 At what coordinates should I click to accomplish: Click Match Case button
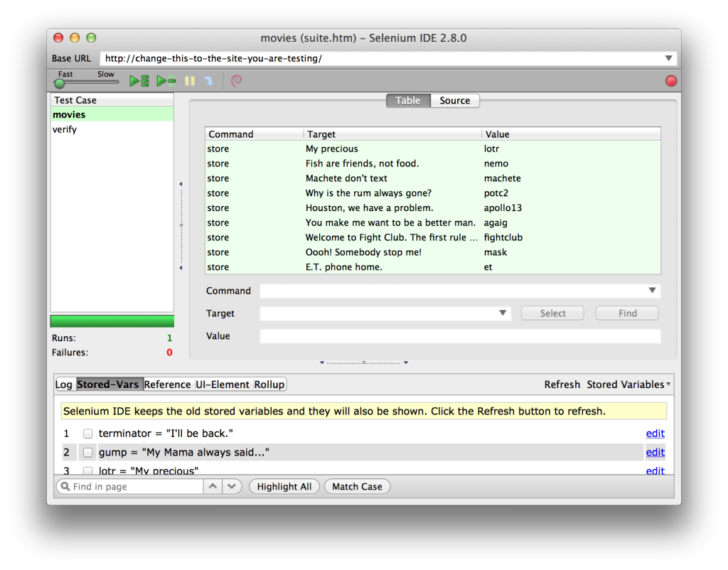point(357,486)
